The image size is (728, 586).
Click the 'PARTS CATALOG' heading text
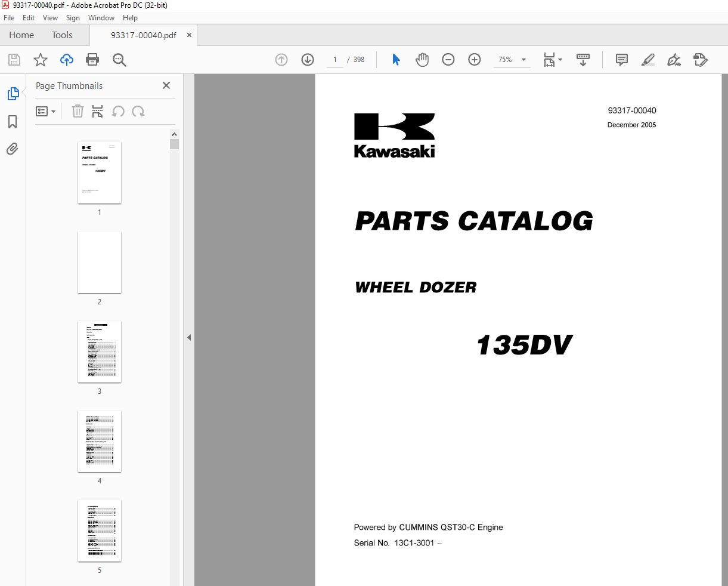(474, 221)
